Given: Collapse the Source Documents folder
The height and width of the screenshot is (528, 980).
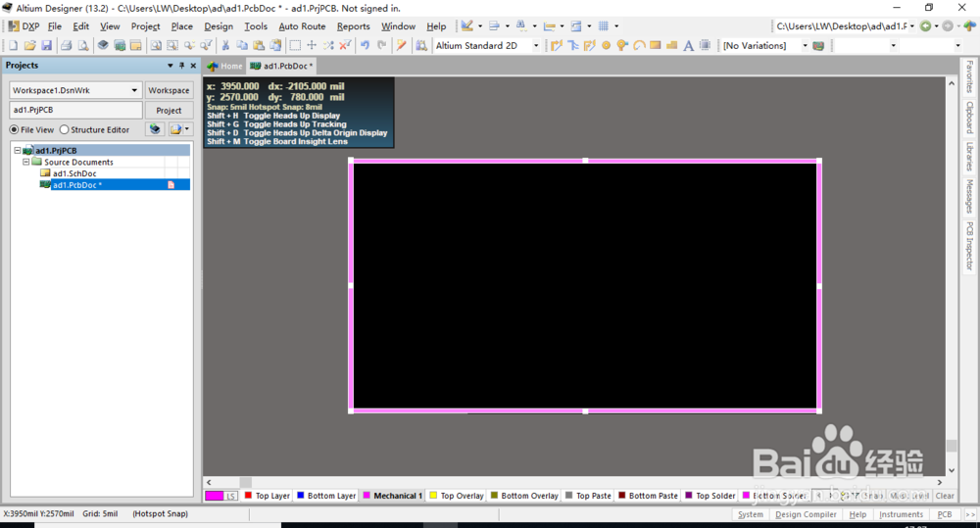Looking at the screenshot, I should [x=26, y=162].
